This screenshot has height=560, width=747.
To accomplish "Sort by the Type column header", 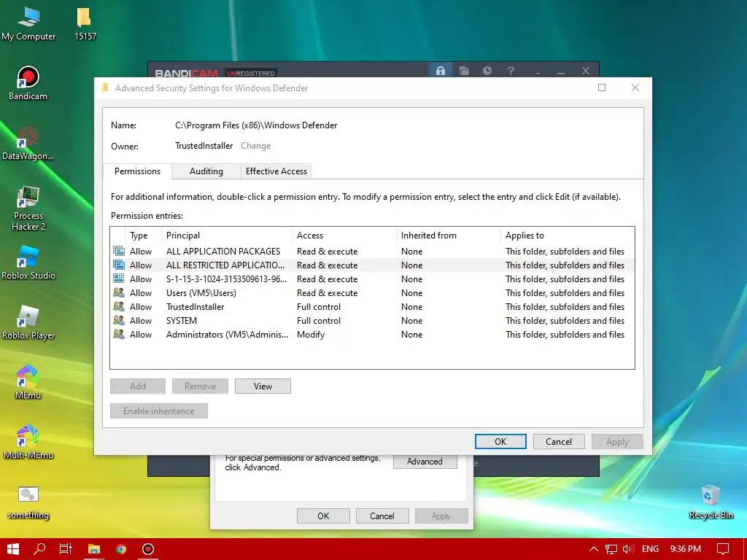I will 143,236.
